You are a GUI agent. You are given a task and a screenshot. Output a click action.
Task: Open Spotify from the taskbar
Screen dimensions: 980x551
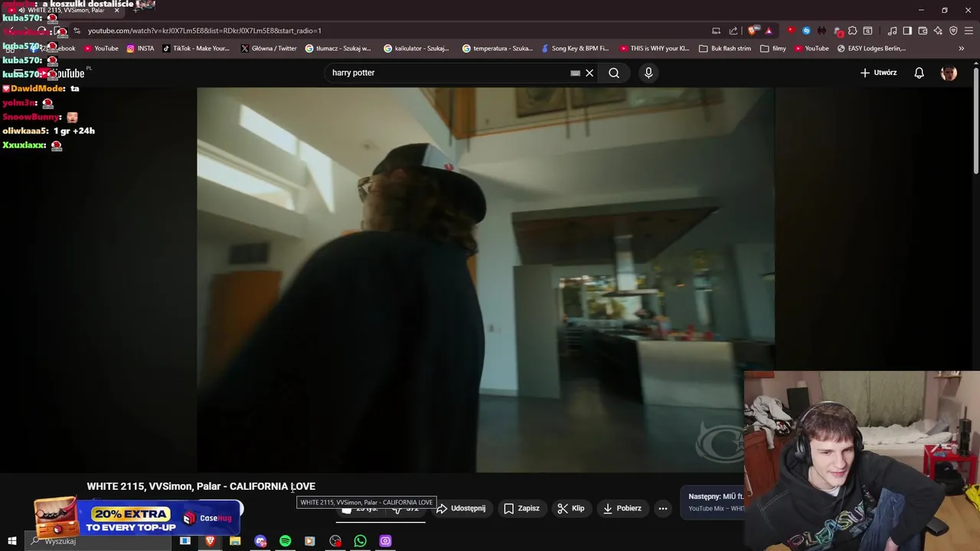point(285,541)
